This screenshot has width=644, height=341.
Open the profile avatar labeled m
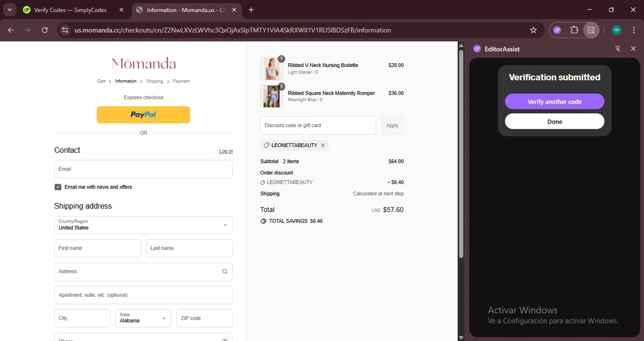[617, 30]
